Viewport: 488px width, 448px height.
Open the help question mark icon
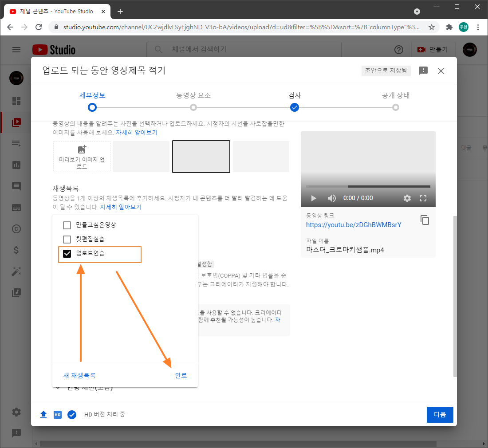click(x=399, y=50)
